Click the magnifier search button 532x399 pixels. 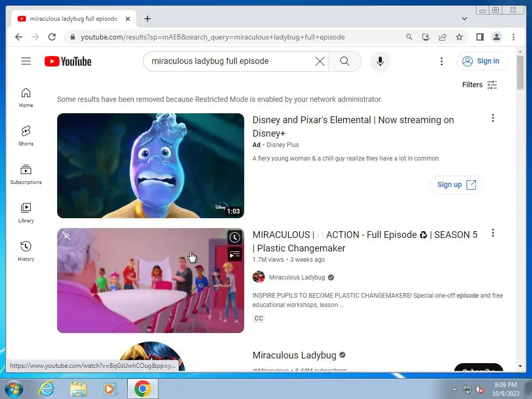pyautogui.click(x=345, y=61)
